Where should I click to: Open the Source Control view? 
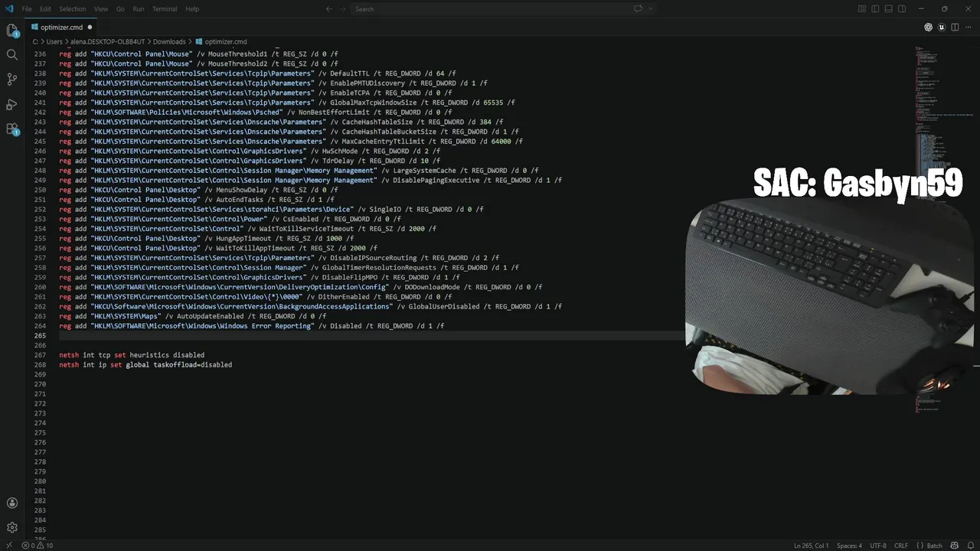(x=12, y=80)
